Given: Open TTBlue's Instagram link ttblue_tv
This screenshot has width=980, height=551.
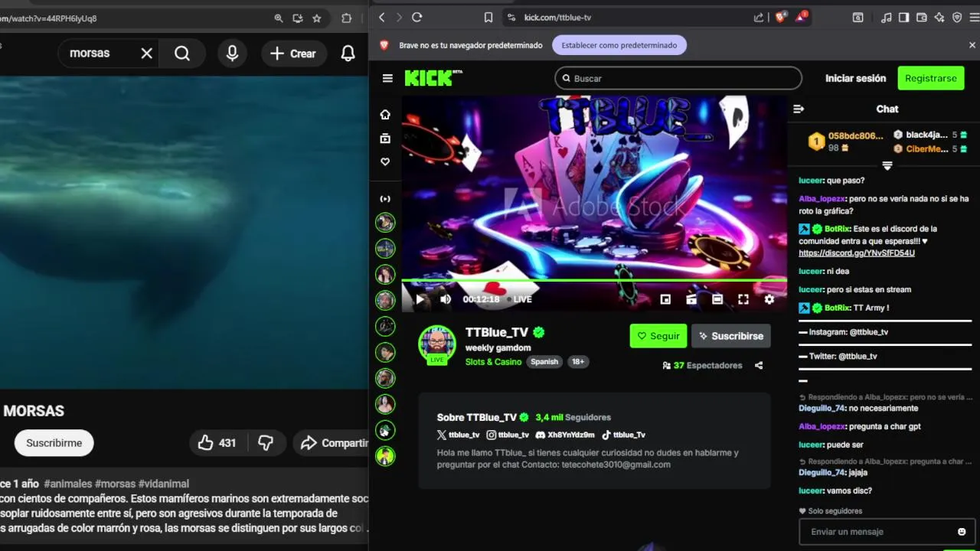Looking at the screenshot, I should tap(508, 435).
